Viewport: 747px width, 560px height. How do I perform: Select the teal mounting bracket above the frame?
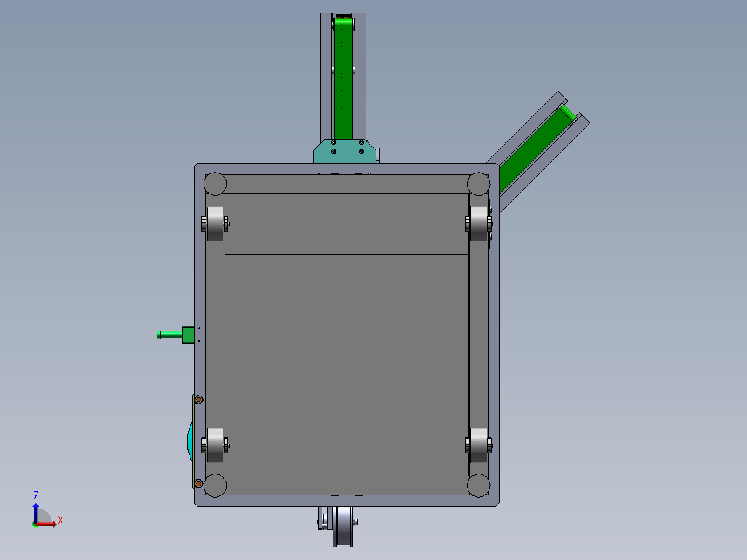tap(345, 151)
